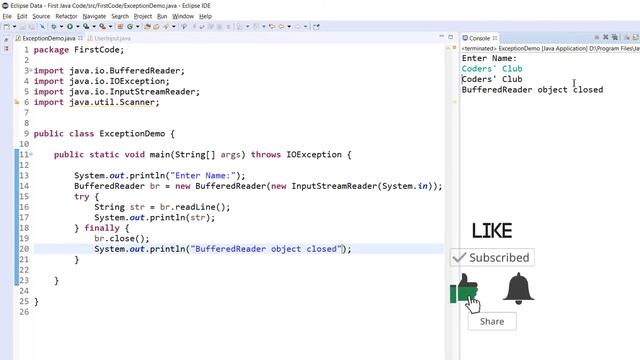640x360 pixels.
Task: Click the 'package FirstCode;' line
Action: click(x=79, y=50)
